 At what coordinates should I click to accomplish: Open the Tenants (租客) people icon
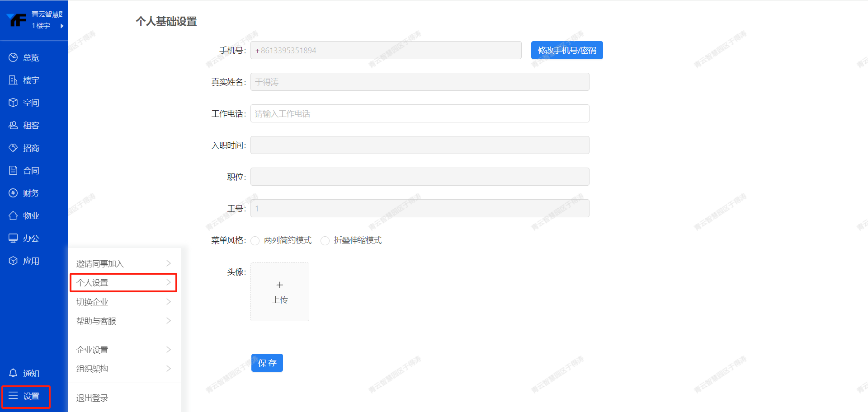13,125
